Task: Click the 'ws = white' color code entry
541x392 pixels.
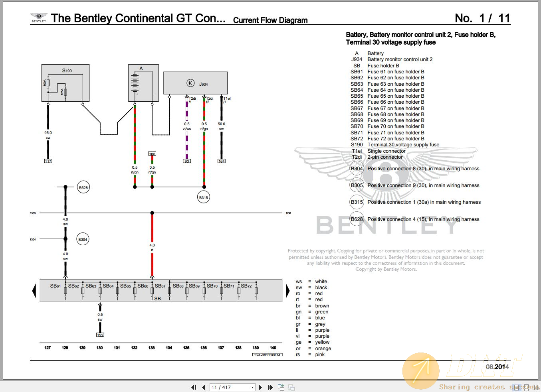Action: 311,281
